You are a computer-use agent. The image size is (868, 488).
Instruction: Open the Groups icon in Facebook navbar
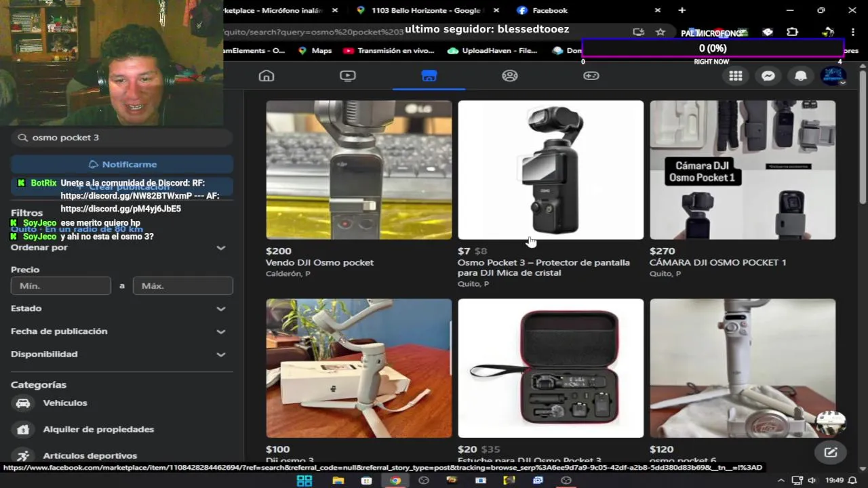510,76
